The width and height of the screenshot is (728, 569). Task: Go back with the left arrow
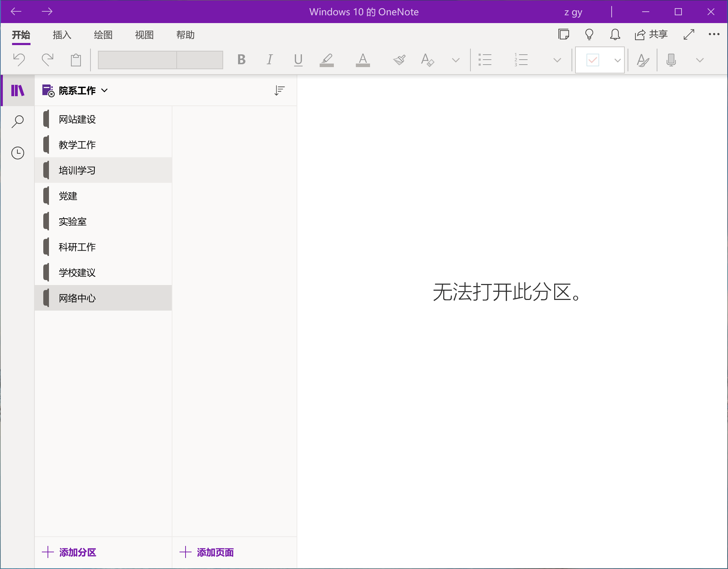pyautogui.click(x=16, y=12)
